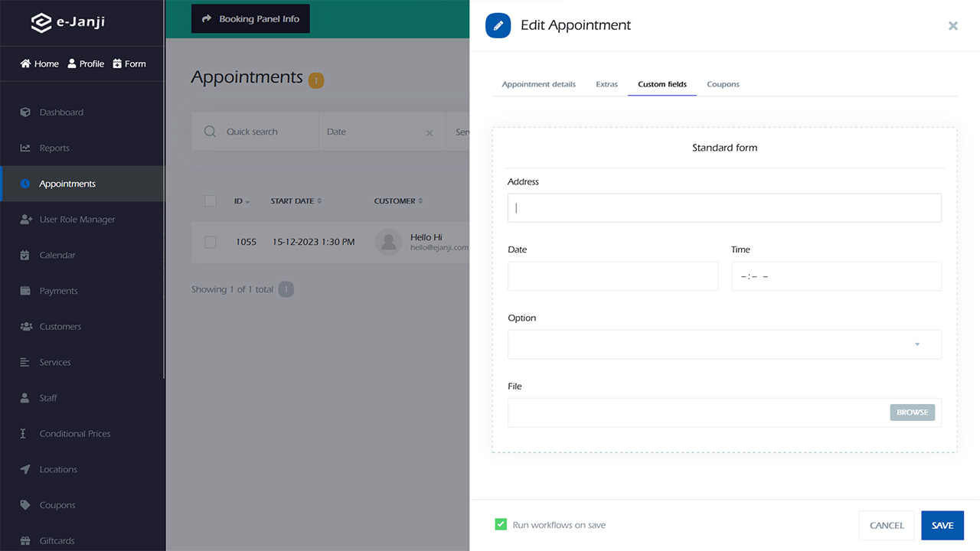The image size is (980, 551).
Task: Click the Staff person icon
Action: [x=25, y=398]
